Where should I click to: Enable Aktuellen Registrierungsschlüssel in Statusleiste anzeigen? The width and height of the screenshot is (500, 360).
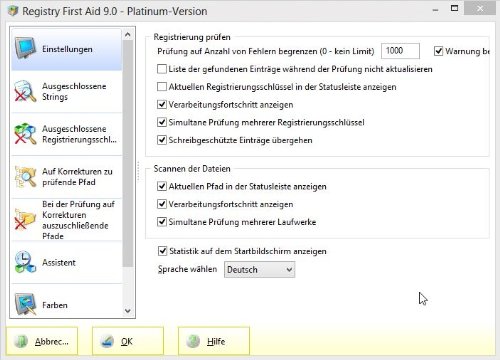[162, 87]
